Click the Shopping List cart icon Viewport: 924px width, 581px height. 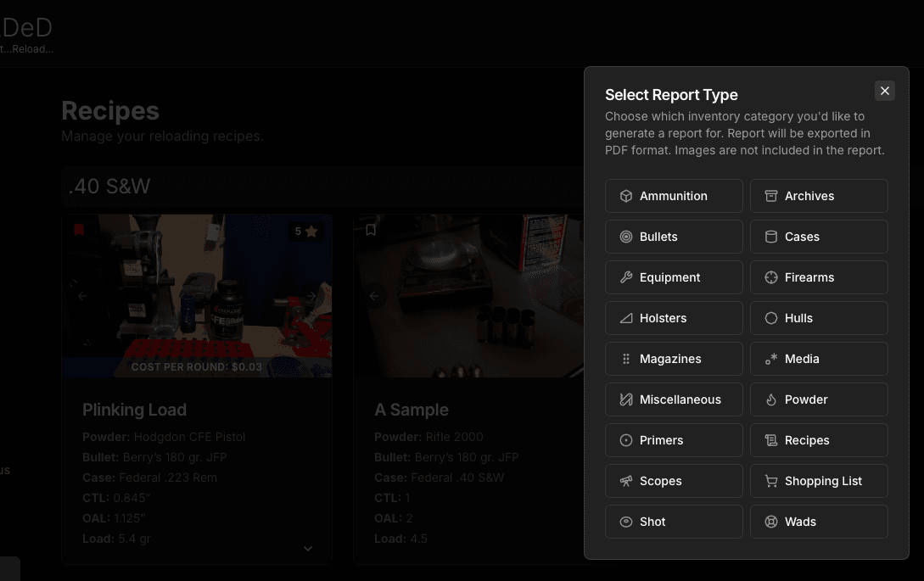[x=770, y=481]
